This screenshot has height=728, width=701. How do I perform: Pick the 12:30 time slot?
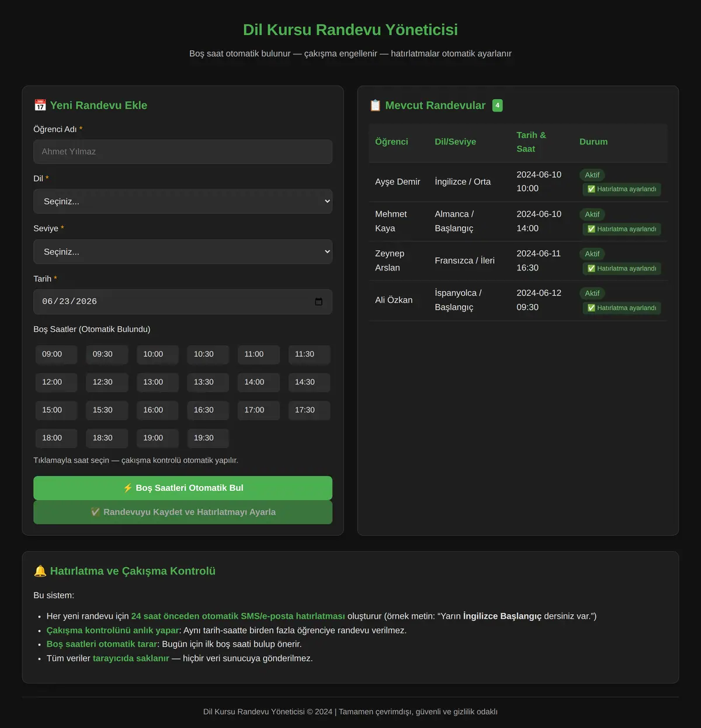pyautogui.click(x=107, y=382)
